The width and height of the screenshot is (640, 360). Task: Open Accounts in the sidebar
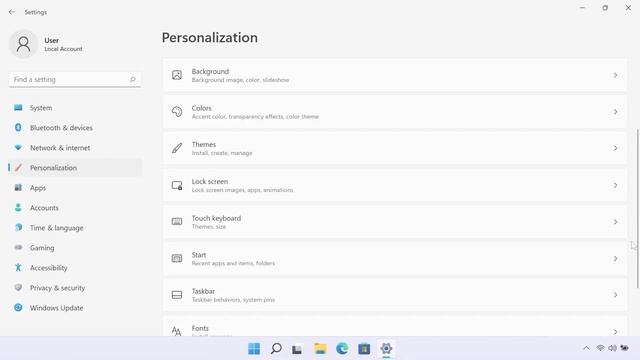pyautogui.click(x=75, y=208)
